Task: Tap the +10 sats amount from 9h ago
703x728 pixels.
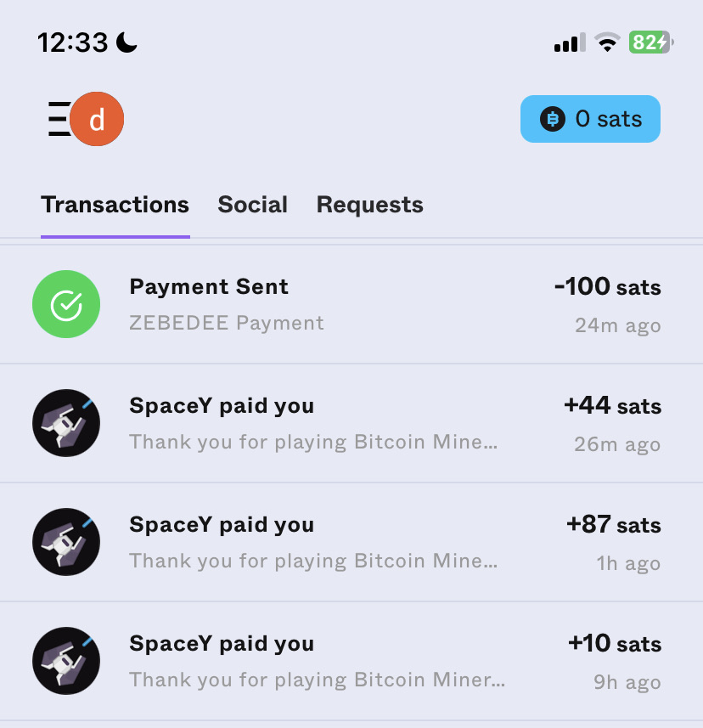Action: [614, 644]
